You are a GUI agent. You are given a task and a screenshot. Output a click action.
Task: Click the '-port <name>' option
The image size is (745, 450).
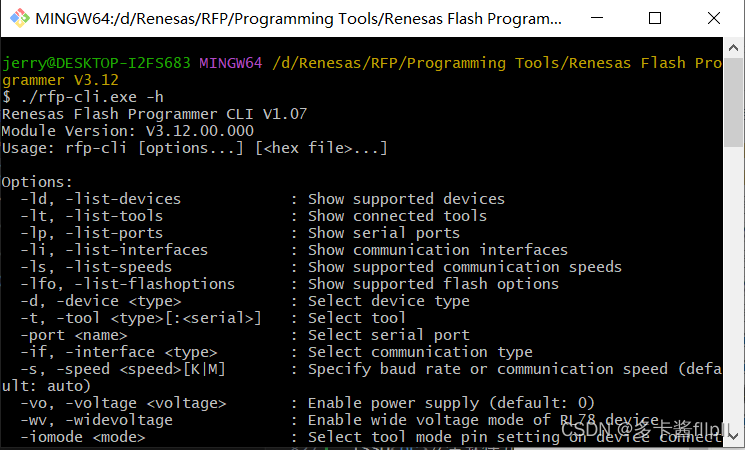[x=74, y=335]
